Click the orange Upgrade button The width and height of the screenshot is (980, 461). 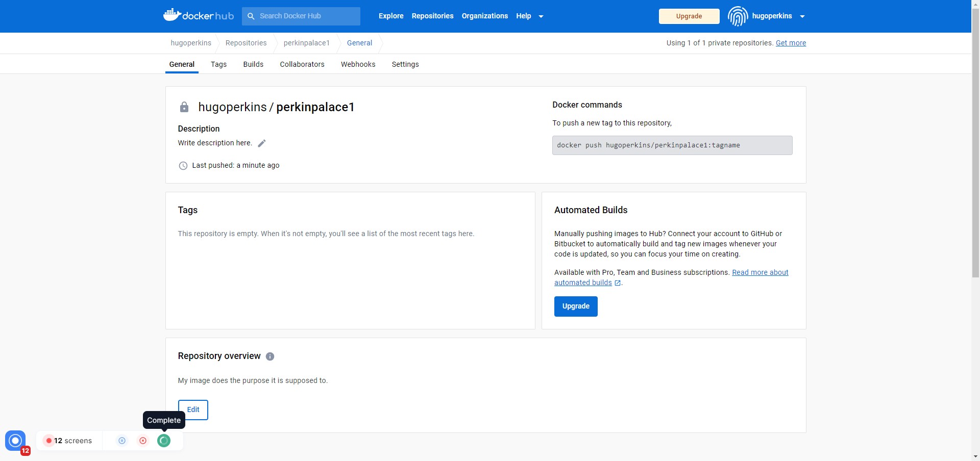pos(689,16)
